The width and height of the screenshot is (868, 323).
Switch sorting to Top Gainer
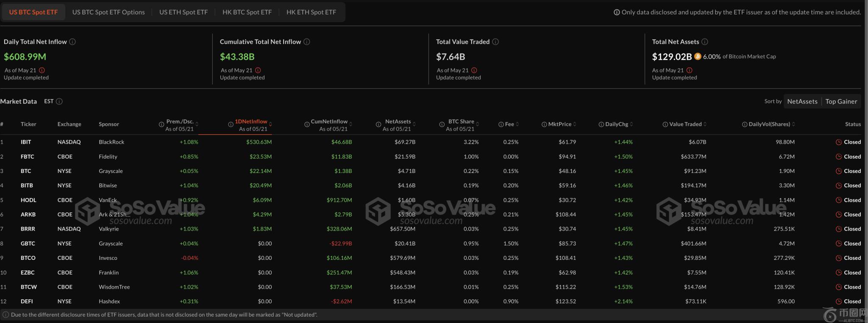[841, 101]
